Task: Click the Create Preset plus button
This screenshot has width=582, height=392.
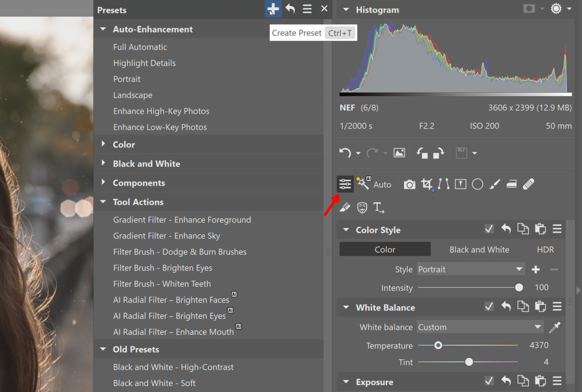Action: (273, 8)
